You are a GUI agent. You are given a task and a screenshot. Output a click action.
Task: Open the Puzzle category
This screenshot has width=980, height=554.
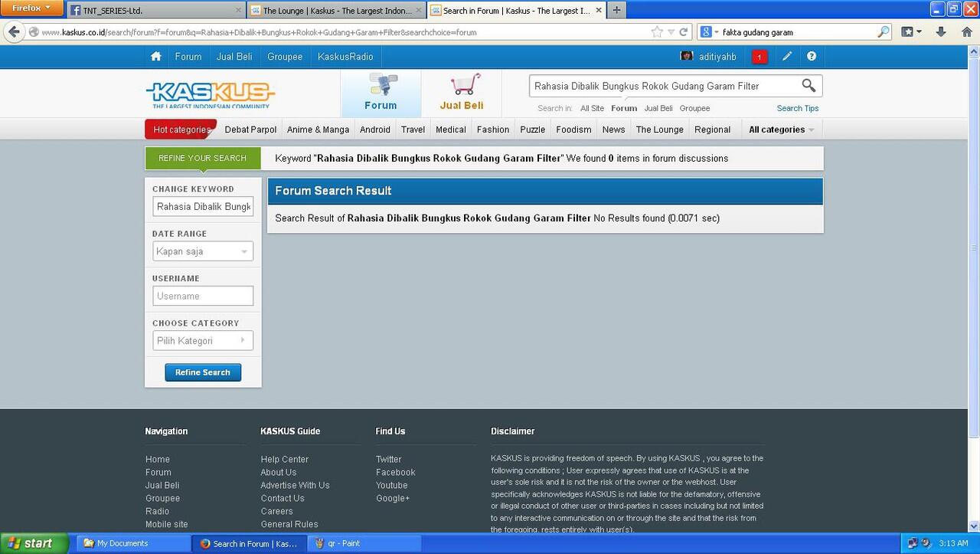click(x=533, y=129)
